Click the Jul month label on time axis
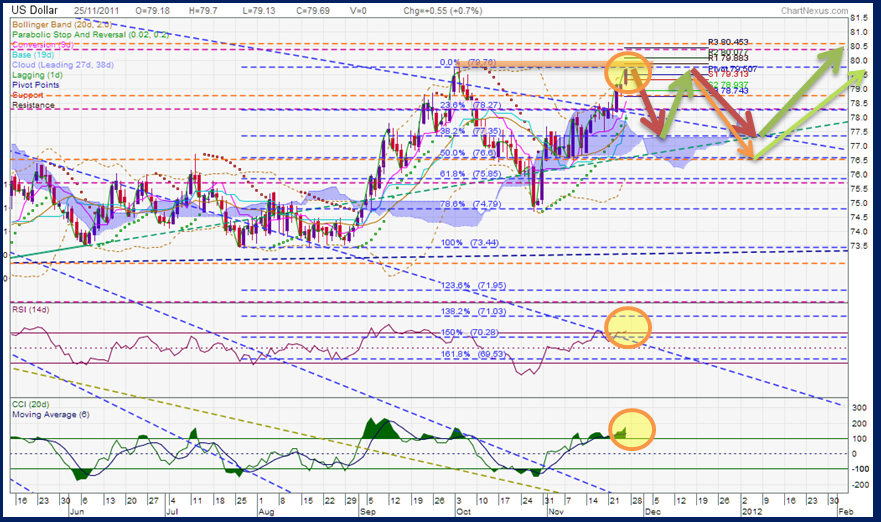 tap(172, 512)
